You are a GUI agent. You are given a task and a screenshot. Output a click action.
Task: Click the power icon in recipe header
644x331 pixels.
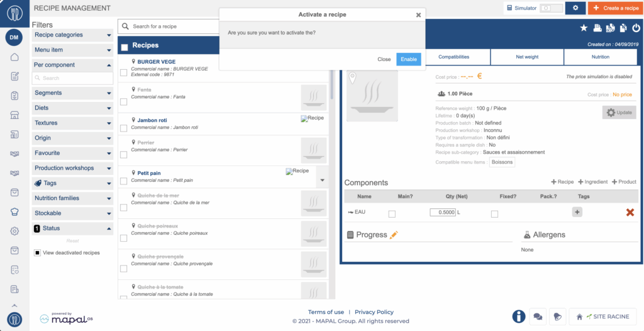coord(636,28)
